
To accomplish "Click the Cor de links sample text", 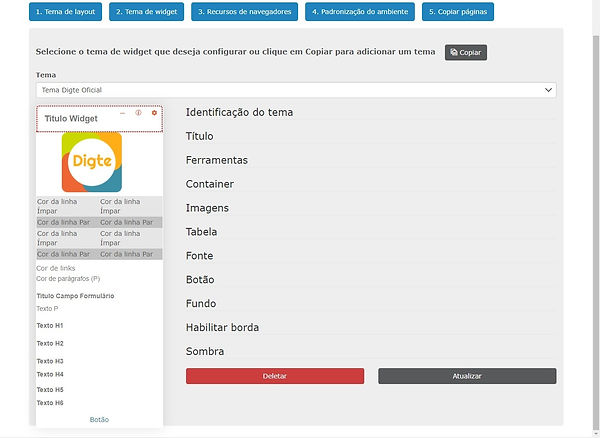I will (x=56, y=268).
